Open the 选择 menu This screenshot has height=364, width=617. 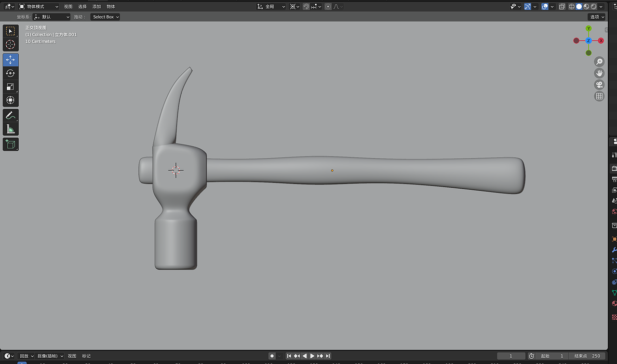click(x=82, y=7)
